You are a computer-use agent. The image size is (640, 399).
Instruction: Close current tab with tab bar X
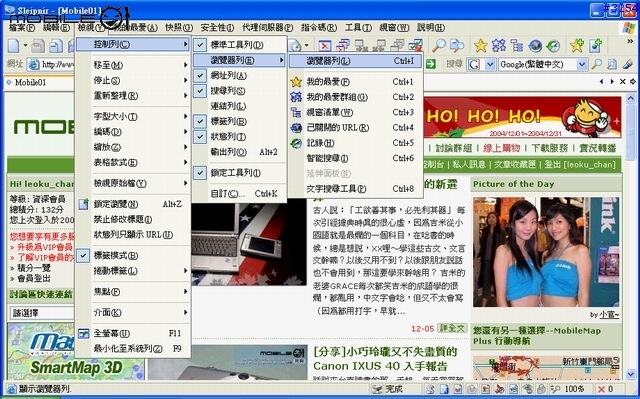pos(622,82)
